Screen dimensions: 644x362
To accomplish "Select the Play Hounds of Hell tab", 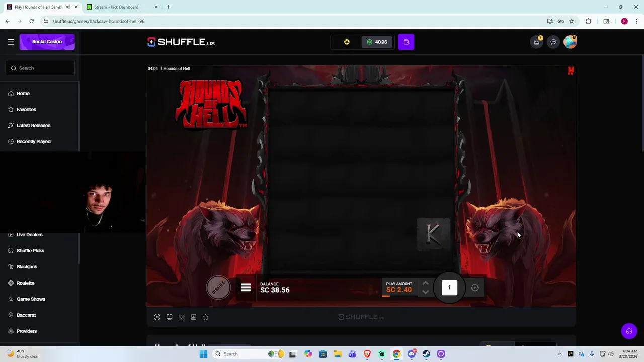I will pyautogui.click(x=42, y=7).
